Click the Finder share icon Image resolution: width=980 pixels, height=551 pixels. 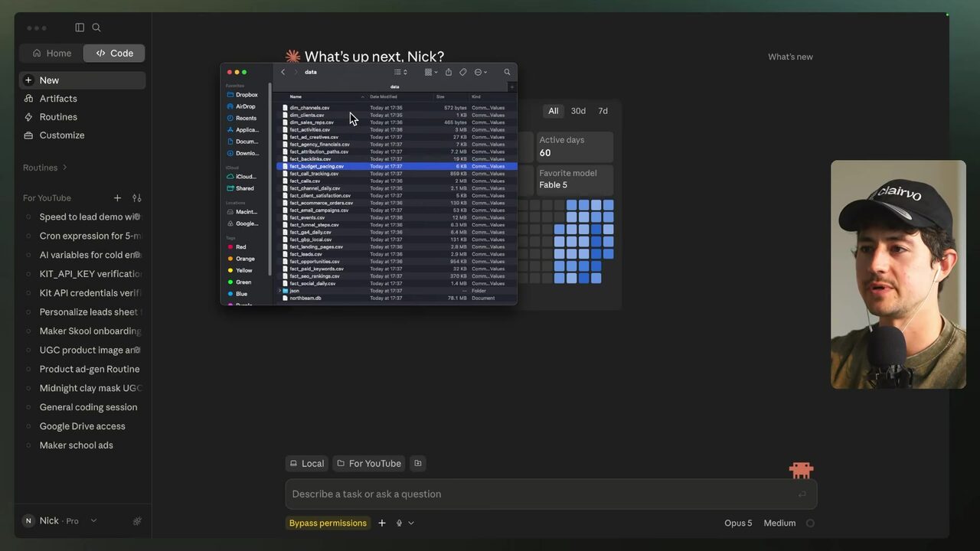point(449,72)
